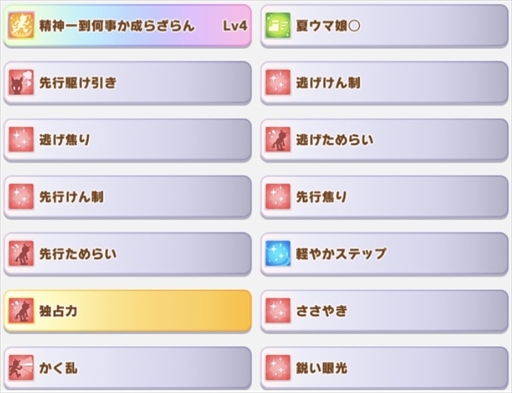The image size is (512, 393).
Task: Open the ささやき skill entry
Action: [384, 311]
